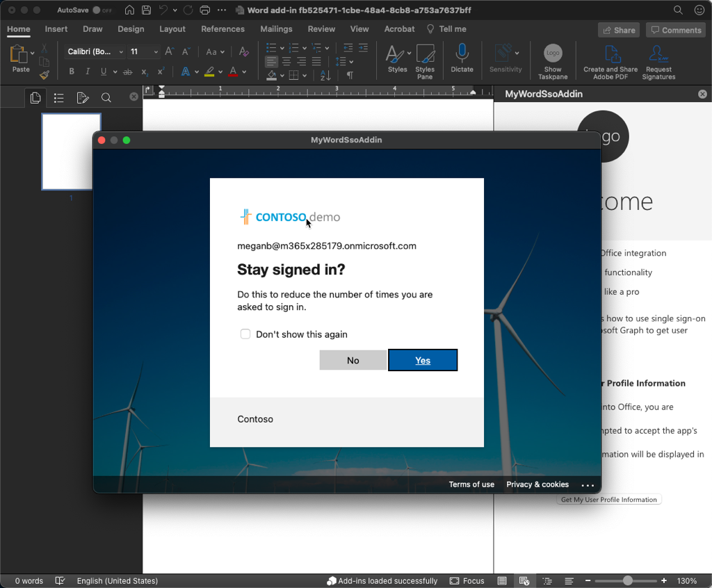Expand Styles gallery dropdown

(409, 53)
